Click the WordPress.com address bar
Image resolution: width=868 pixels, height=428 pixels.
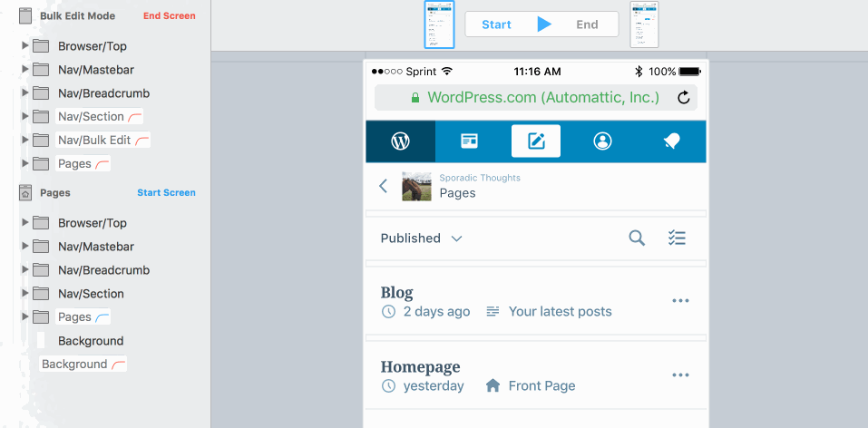pos(536,98)
